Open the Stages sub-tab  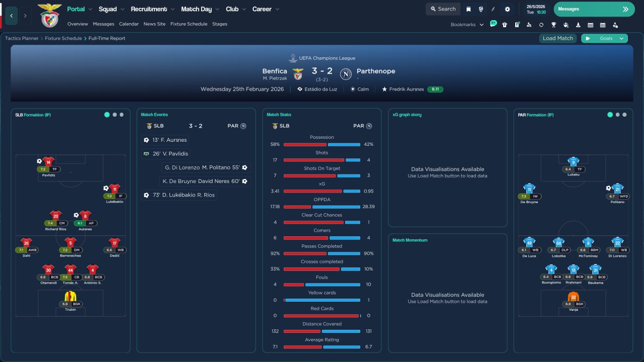pos(220,24)
